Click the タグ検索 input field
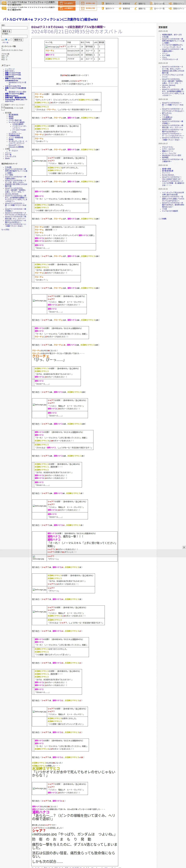 click(x=14, y=36)
